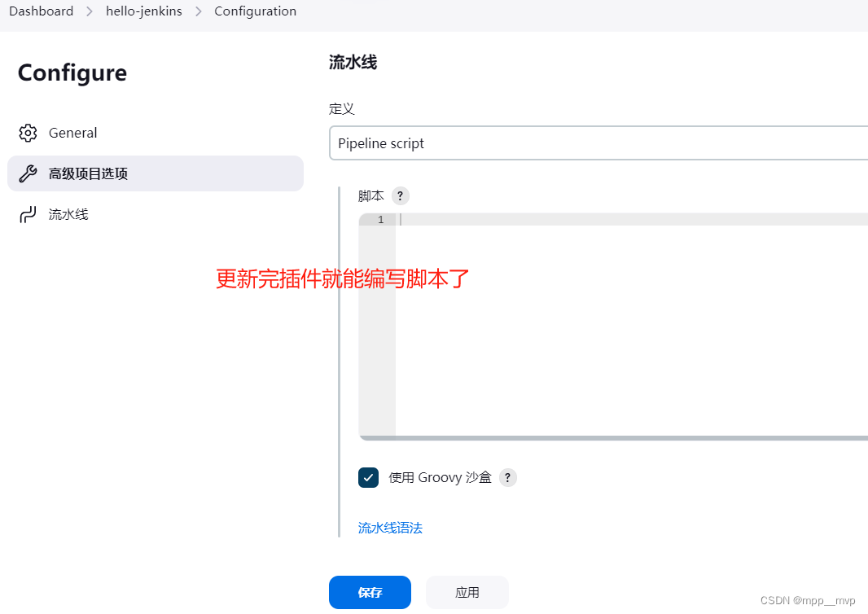The image size is (868, 614).
Task: Click the Configuration breadcrumb
Action: 255,11
